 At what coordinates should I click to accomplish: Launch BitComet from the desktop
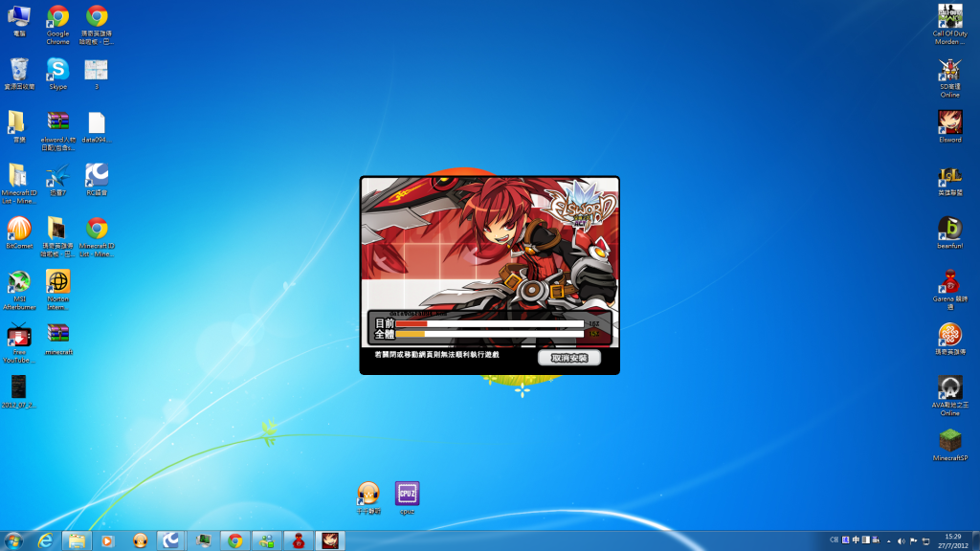(19, 230)
